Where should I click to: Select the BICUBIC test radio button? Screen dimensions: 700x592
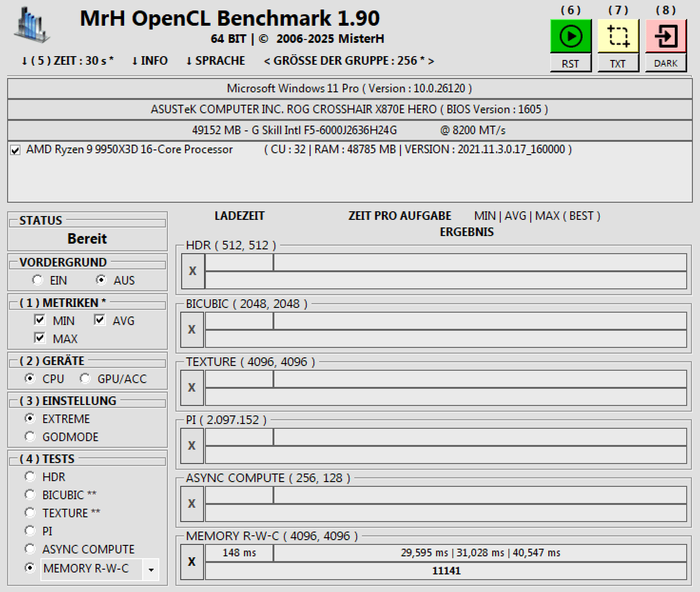coord(30,494)
